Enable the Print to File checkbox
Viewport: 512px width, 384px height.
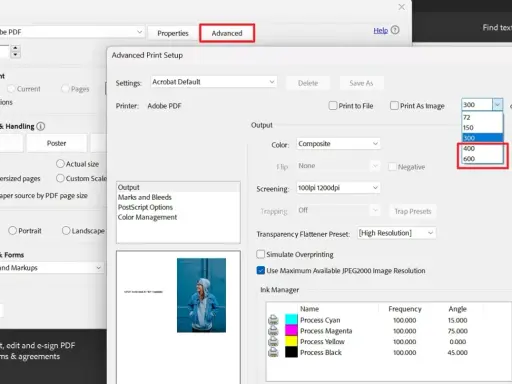click(333, 106)
